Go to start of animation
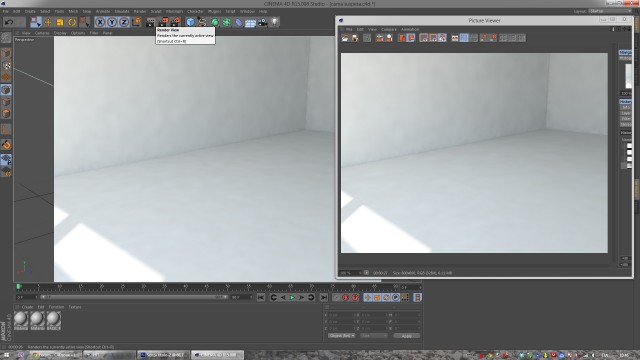Viewport: 640px width, 360px height. coord(261,298)
